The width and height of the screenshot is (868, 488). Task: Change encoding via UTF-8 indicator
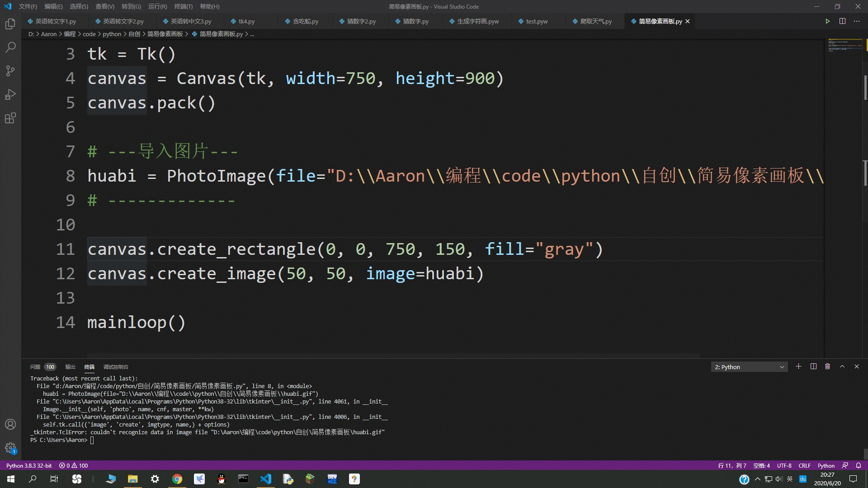[x=784, y=465]
